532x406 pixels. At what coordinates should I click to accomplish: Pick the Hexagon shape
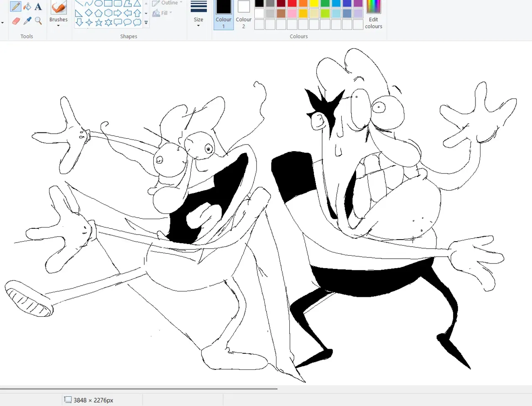tap(108, 13)
